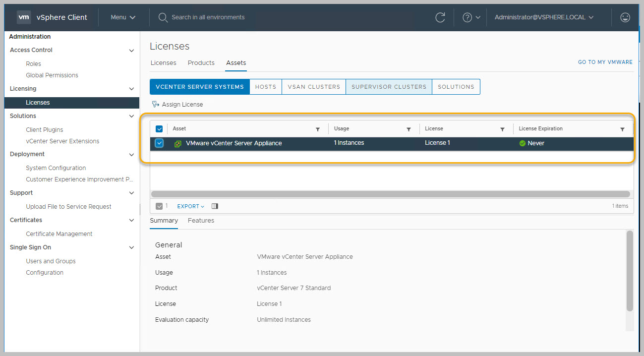This screenshot has width=644, height=356.
Task: Uncheck the VMware vCenter Server Appliance row checkbox
Action: pyautogui.click(x=159, y=143)
